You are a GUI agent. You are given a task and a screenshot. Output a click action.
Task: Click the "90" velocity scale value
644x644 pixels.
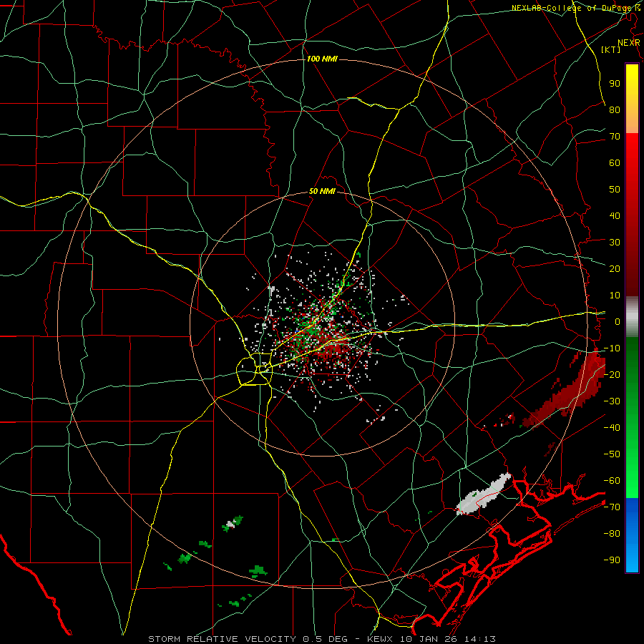[x=615, y=83]
